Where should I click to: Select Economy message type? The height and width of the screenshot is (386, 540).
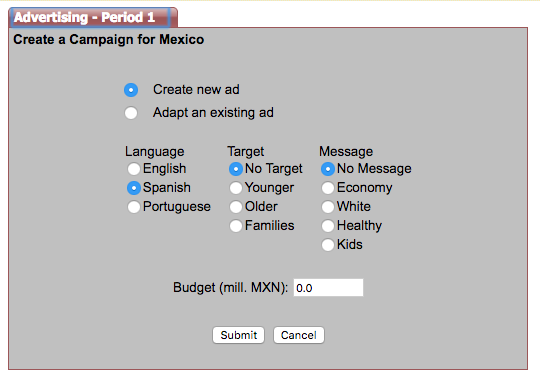(328, 188)
